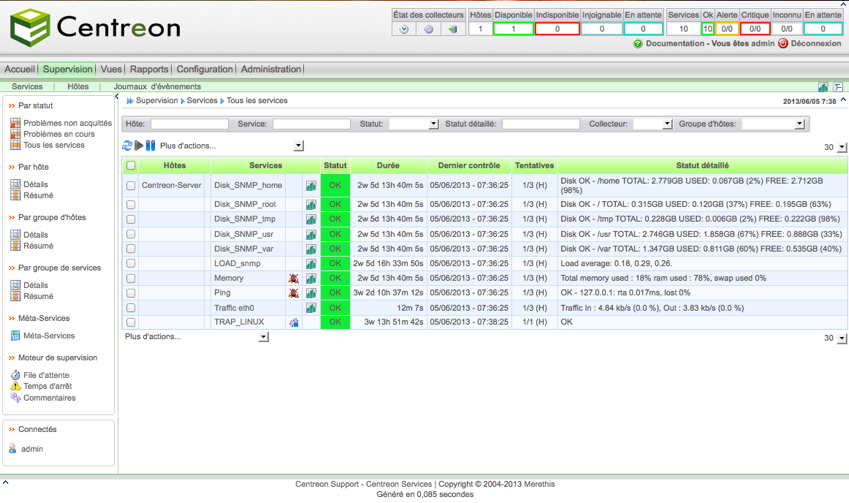This screenshot has width=849, height=503.
Task: Click the Centreon-Server host link
Action: click(171, 186)
